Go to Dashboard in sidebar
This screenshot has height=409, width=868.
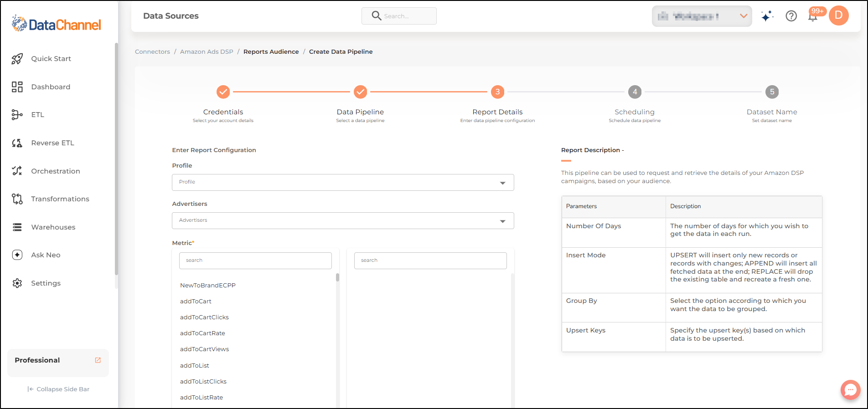click(51, 87)
